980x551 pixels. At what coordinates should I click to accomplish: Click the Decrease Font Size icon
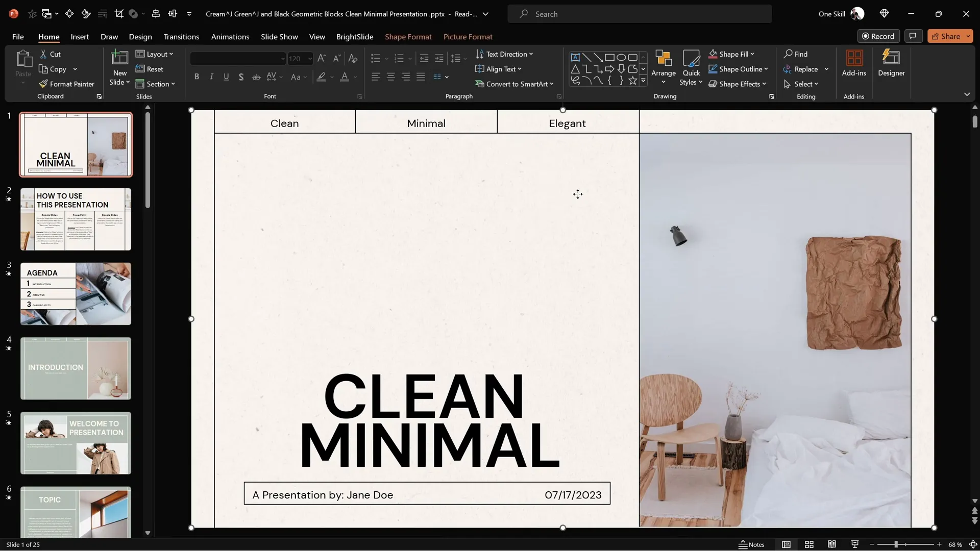click(337, 59)
